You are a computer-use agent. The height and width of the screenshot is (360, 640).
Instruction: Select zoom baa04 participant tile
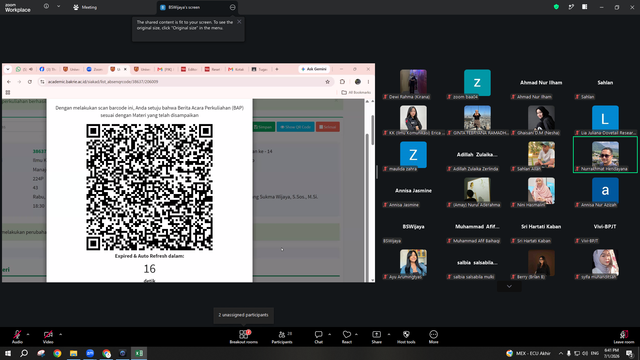(477, 83)
